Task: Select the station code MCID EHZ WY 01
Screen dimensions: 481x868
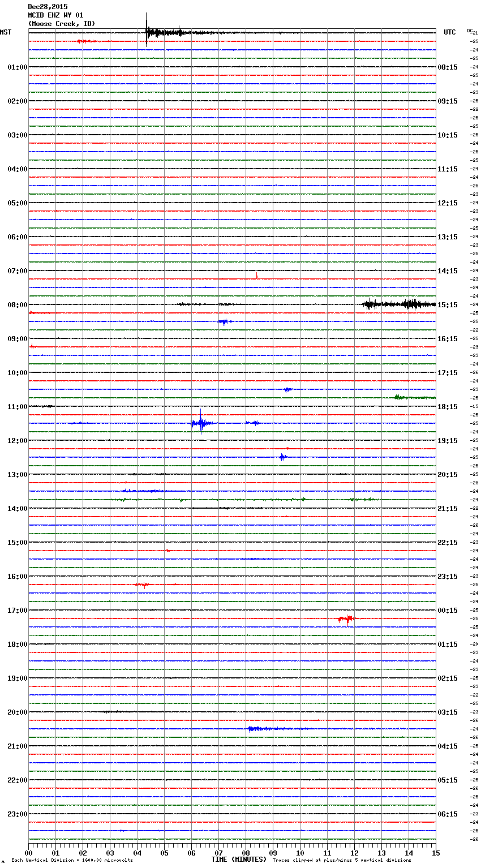Action: pos(55,15)
